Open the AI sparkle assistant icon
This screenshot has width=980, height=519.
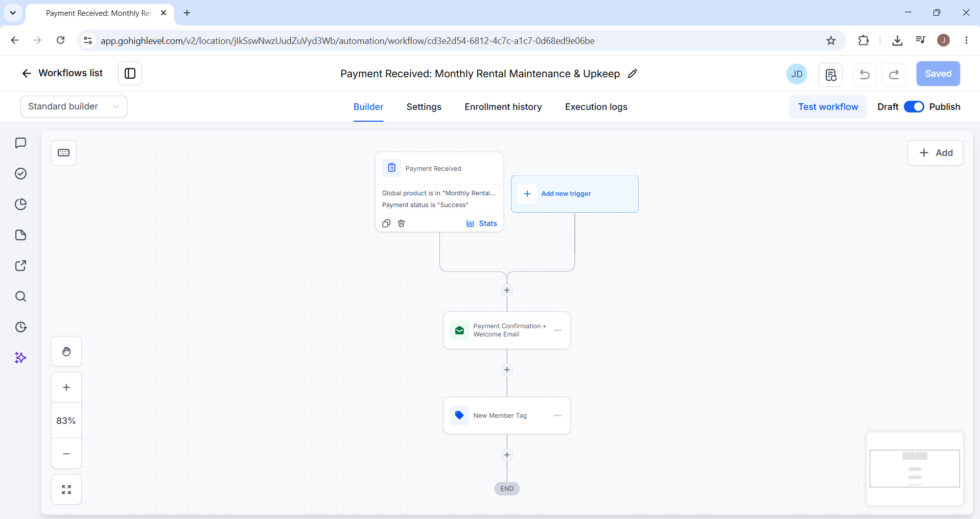click(x=20, y=358)
